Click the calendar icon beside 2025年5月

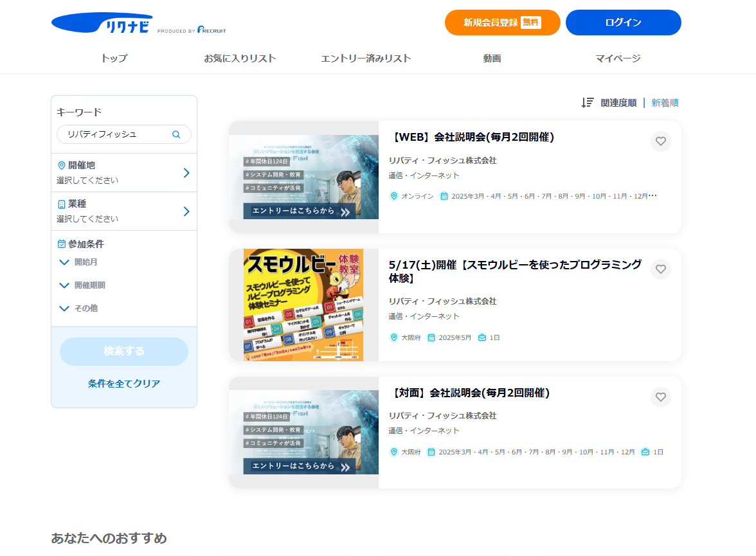(431, 337)
